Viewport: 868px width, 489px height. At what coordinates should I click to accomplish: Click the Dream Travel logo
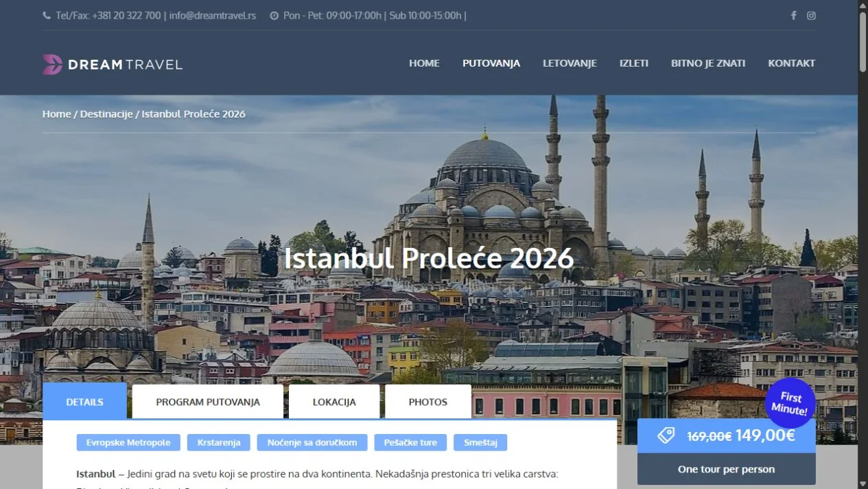(x=113, y=64)
